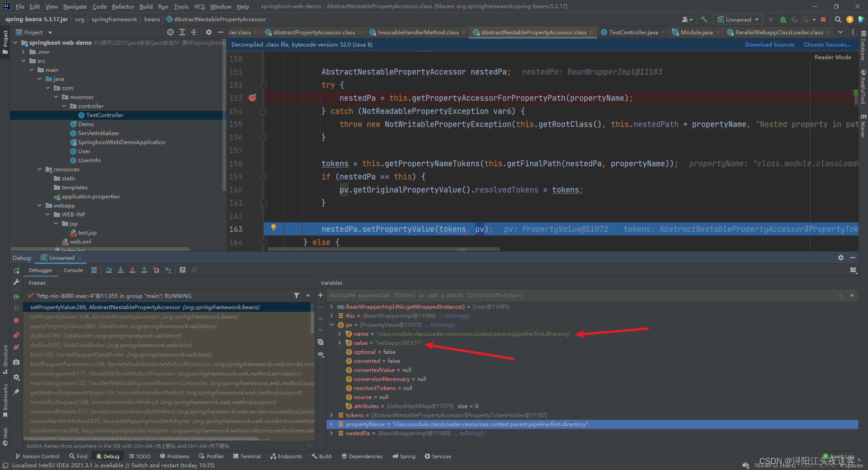Click the orange IDE update arrow icon
Screen dimensions: 868x470
point(850,19)
